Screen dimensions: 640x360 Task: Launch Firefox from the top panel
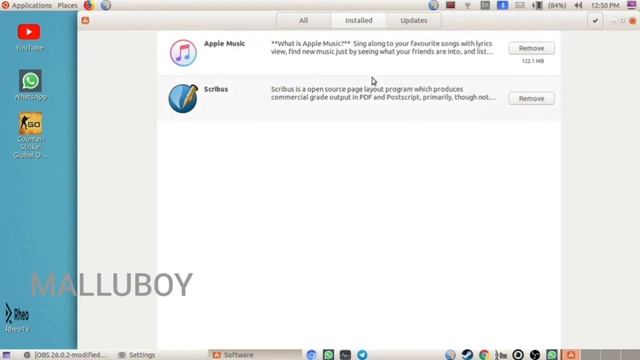tap(89, 5)
